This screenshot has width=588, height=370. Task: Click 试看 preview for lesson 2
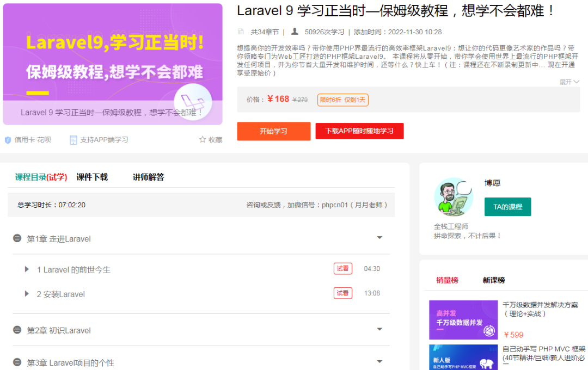point(343,293)
